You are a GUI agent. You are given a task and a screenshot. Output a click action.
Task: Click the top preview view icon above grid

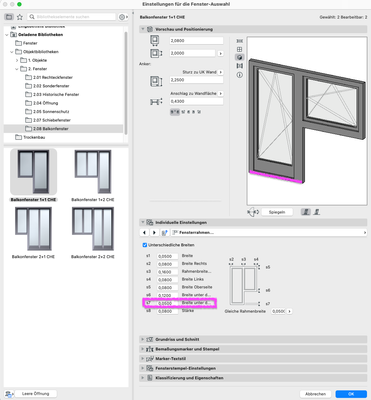(239, 41)
